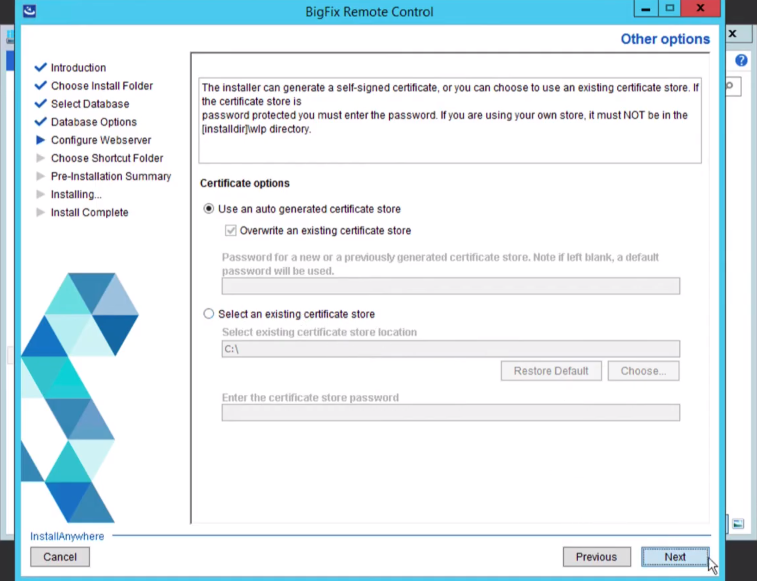
Task: Click the blue help icon in background window
Action: coord(741,60)
